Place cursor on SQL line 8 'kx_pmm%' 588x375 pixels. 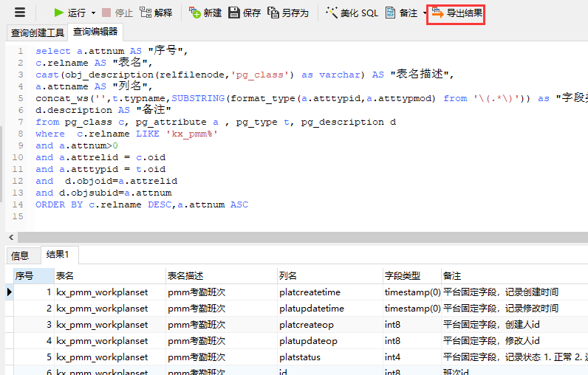(x=192, y=134)
